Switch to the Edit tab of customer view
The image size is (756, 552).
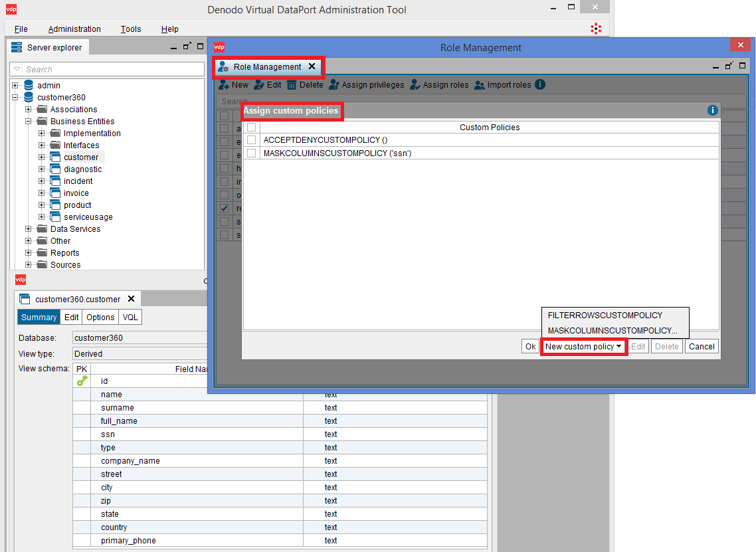(71, 318)
